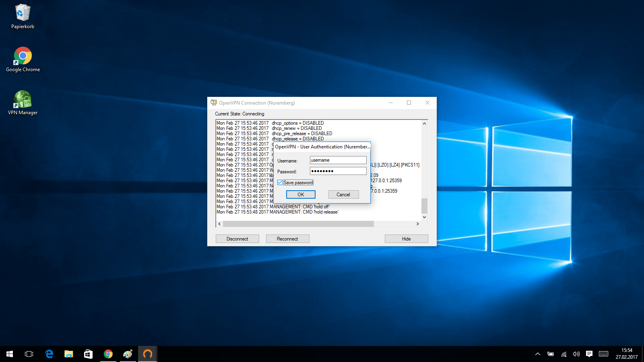Click the 'Current State: Connecting' status text
The width and height of the screenshot is (644, 362).
coord(239,114)
